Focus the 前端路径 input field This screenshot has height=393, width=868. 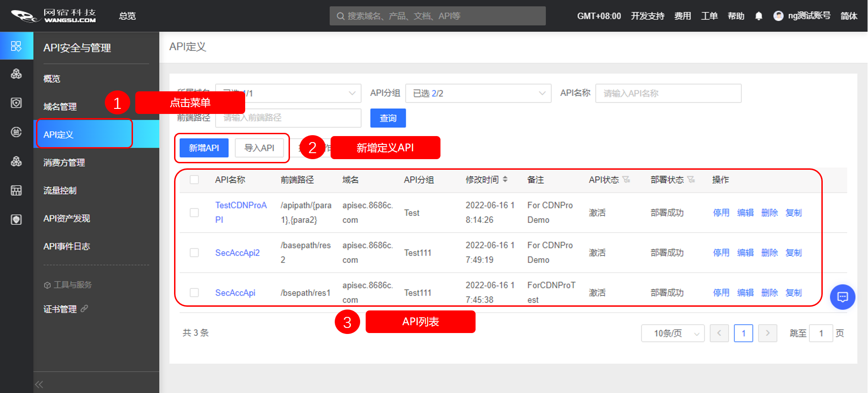click(288, 118)
